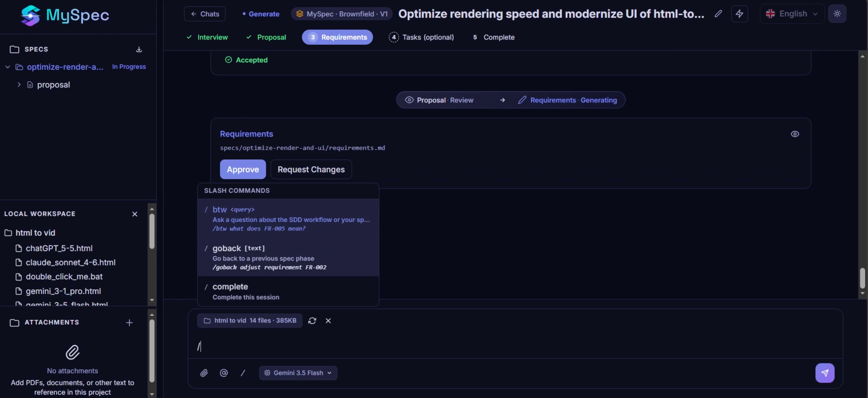Image resolution: width=868 pixels, height=398 pixels.
Task: Add an attachment with the plus icon
Action: [x=129, y=323]
